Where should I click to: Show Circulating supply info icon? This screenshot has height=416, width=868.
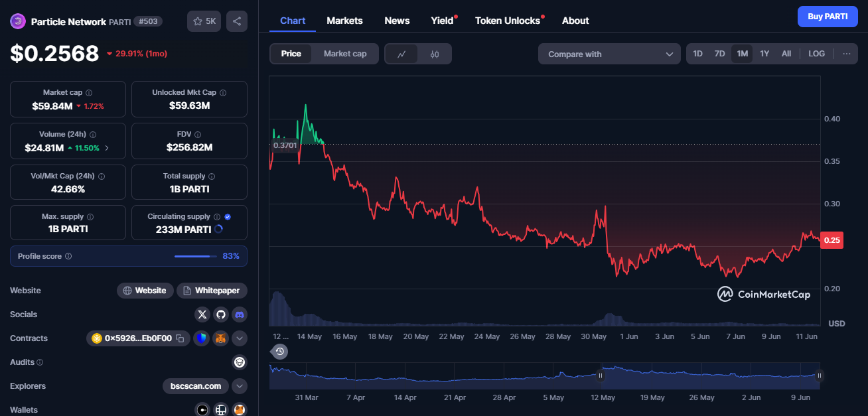pos(216,217)
